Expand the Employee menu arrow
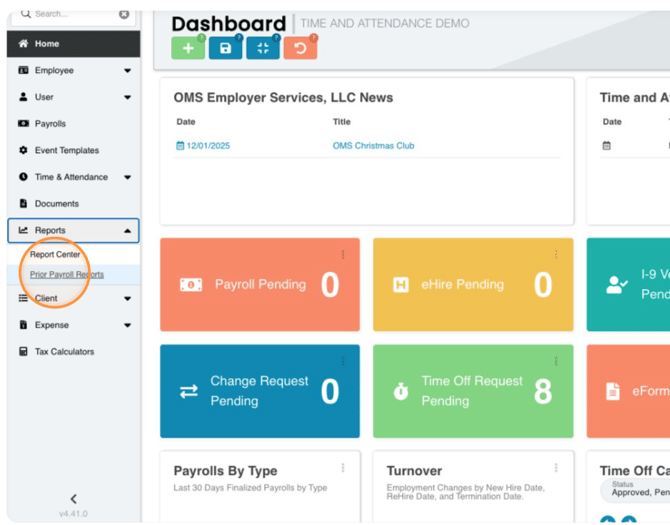670x525 pixels. [x=127, y=71]
